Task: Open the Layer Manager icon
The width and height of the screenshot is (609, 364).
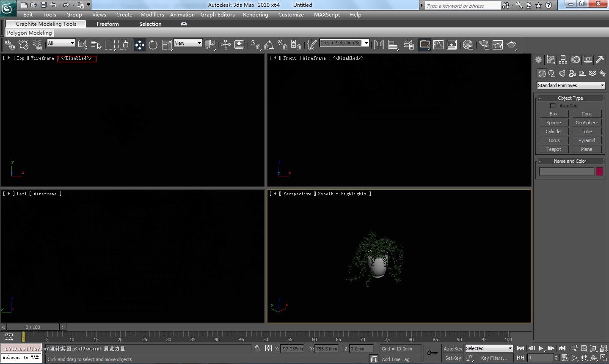Action: [x=408, y=44]
